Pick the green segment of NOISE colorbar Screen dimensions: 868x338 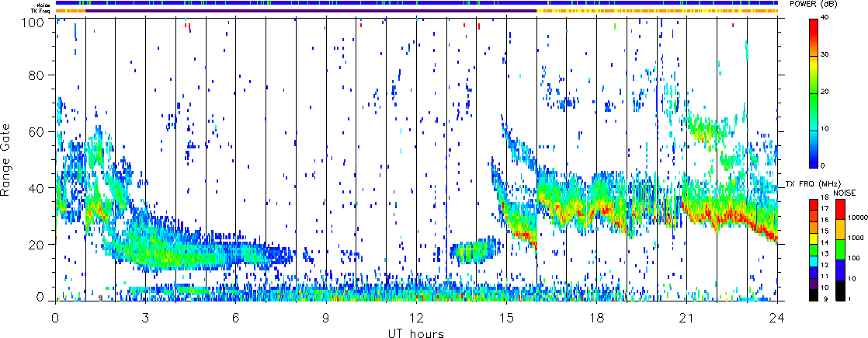[839, 249]
